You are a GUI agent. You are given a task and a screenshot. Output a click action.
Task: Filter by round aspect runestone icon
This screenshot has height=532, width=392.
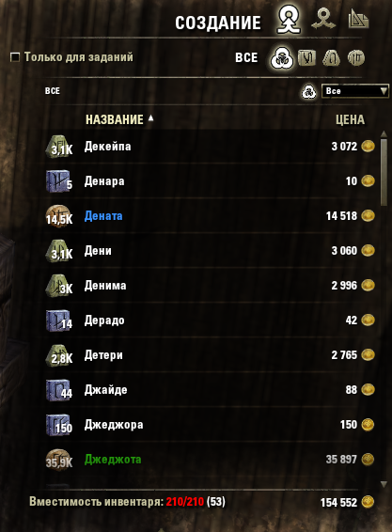click(356, 57)
